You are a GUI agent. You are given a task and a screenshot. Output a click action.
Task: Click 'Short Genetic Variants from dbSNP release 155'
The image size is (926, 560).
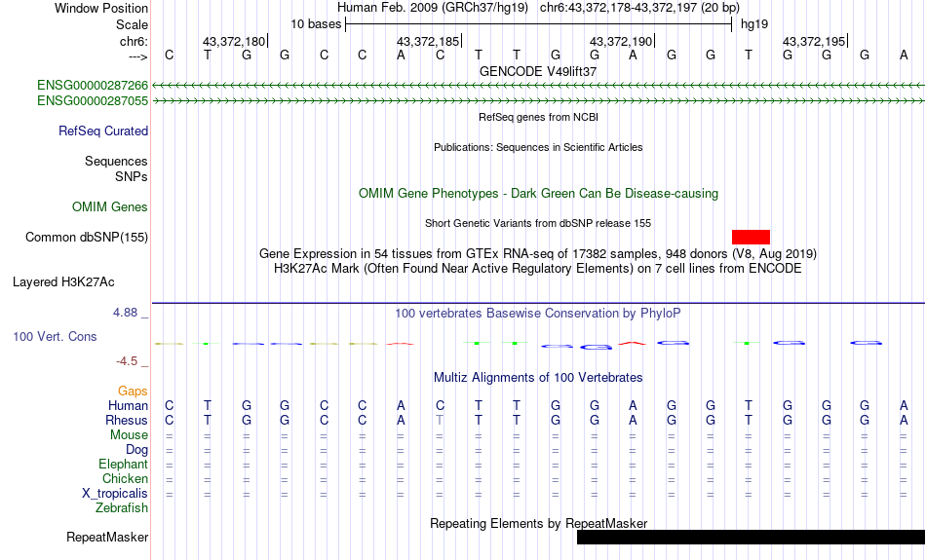[538, 224]
